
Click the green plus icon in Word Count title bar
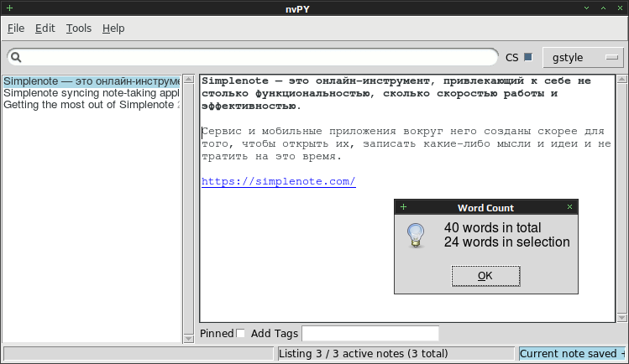(x=404, y=207)
